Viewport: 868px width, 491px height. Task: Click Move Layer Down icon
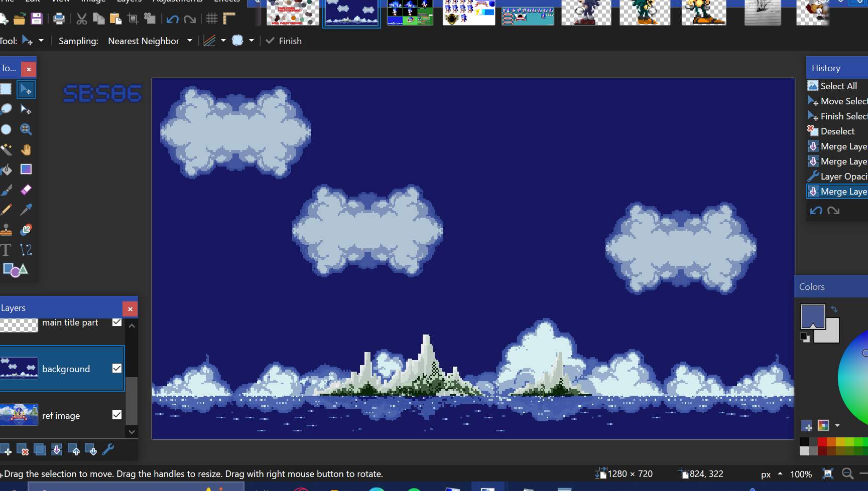(x=91, y=450)
